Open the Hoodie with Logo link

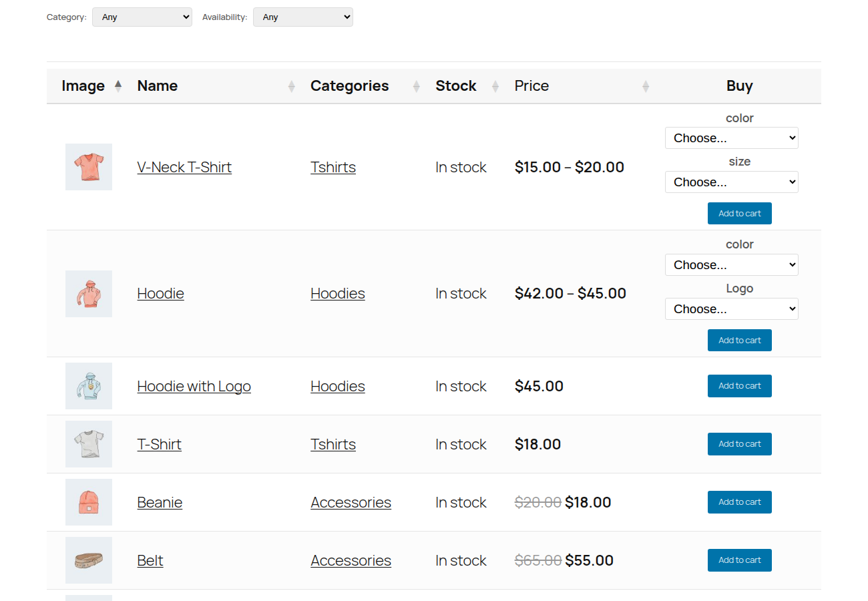point(194,386)
